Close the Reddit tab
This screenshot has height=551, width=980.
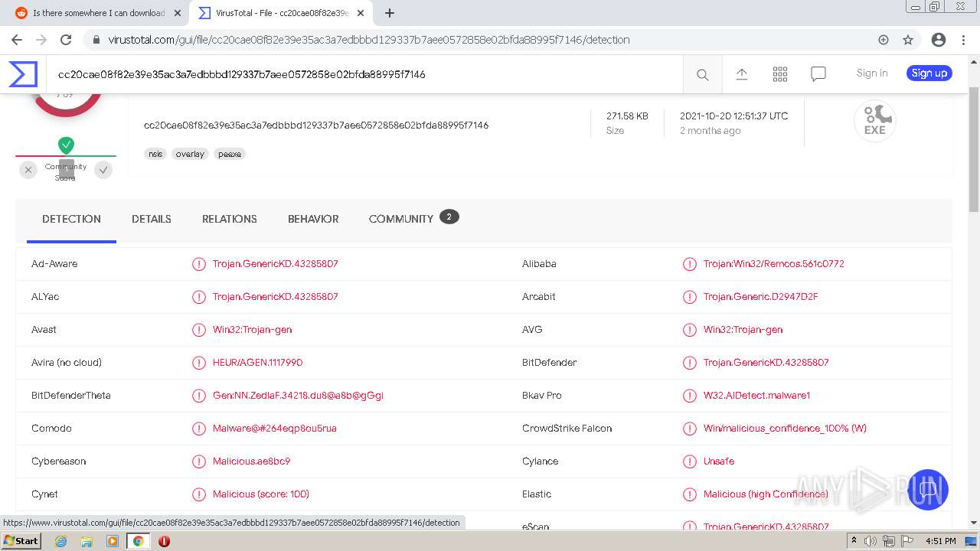pyautogui.click(x=178, y=13)
